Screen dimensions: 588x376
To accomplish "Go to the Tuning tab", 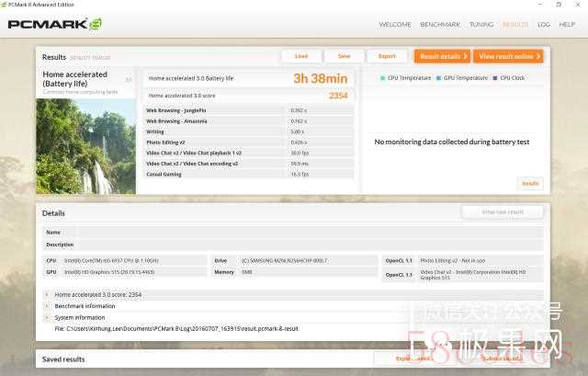I will (x=481, y=25).
